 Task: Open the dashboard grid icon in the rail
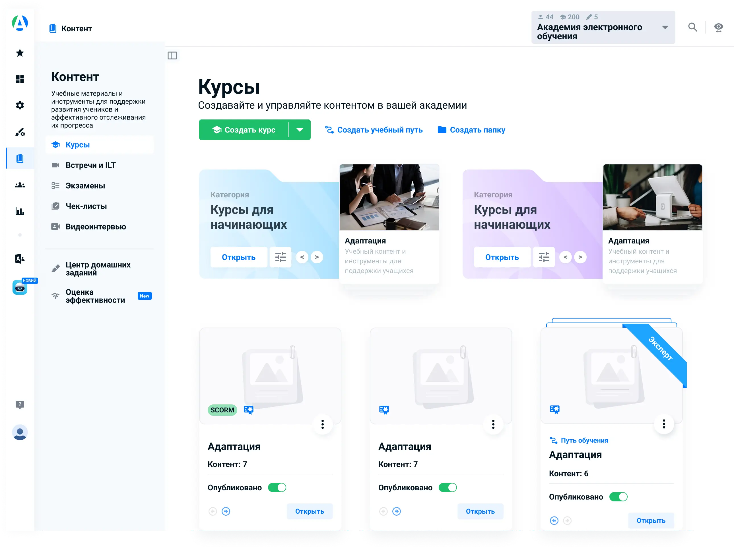coord(20,79)
